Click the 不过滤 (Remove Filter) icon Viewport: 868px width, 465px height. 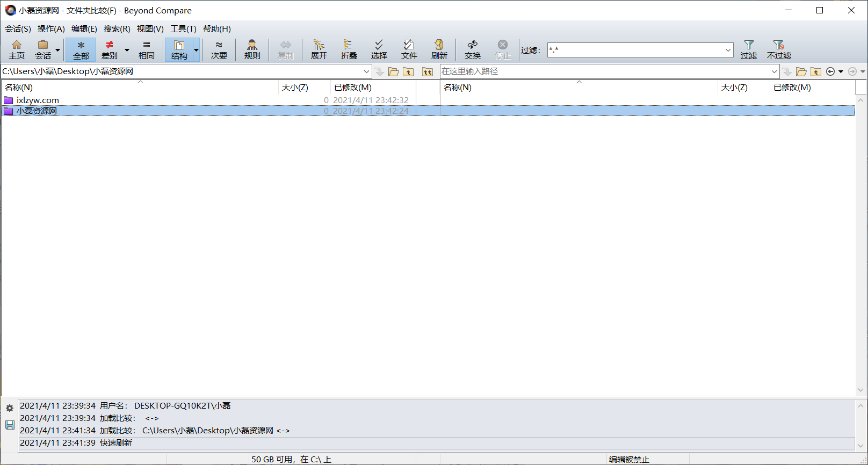(779, 49)
